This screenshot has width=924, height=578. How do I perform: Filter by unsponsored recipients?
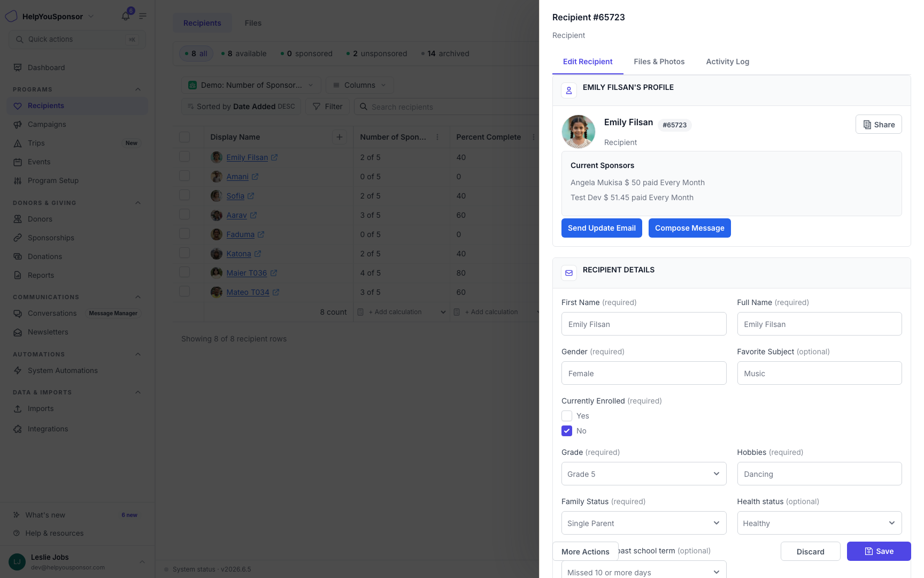click(377, 54)
